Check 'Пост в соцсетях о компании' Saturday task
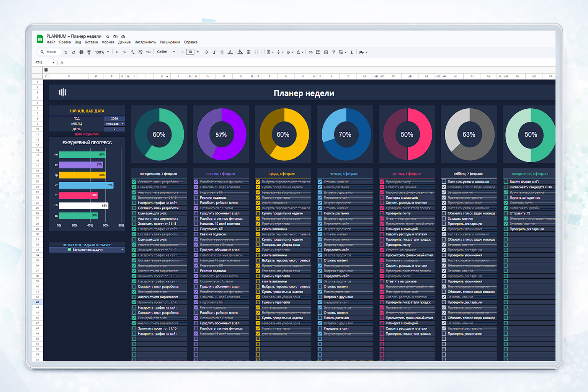588x392 pixels. tap(444, 182)
